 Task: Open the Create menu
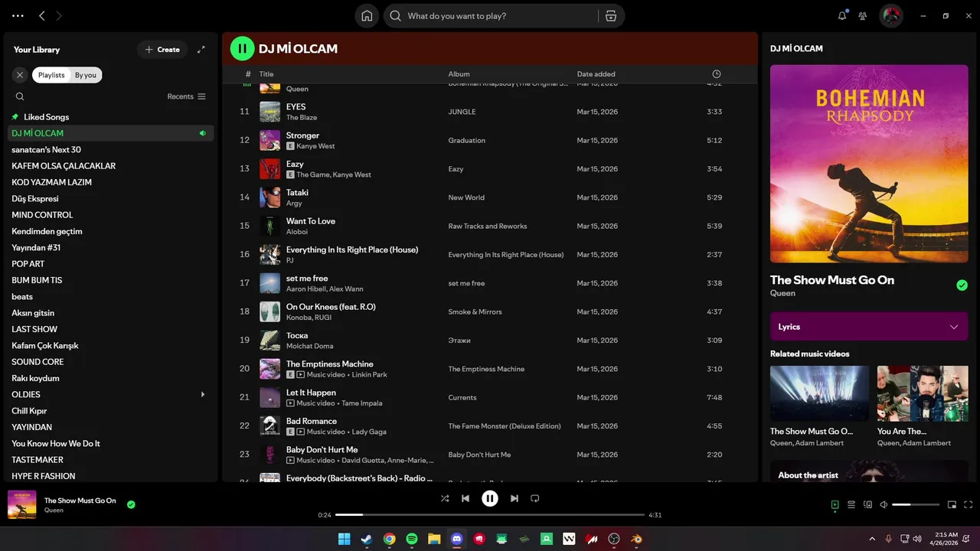(x=162, y=50)
